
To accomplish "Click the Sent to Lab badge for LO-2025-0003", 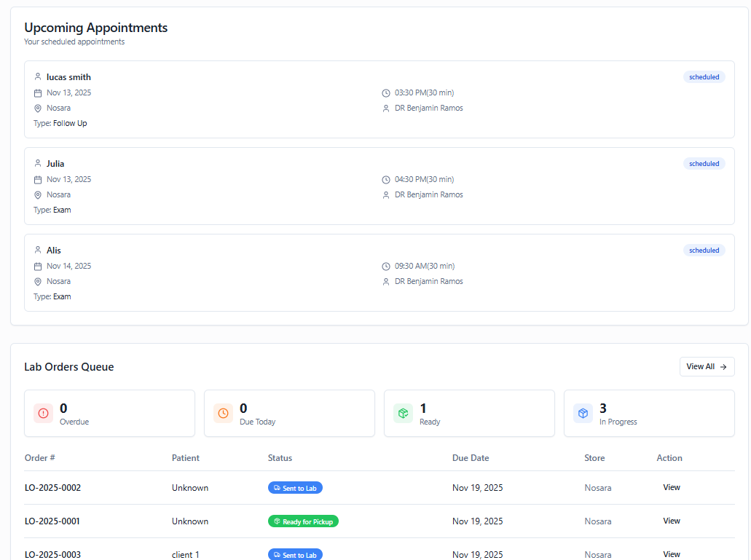I will tap(295, 554).
